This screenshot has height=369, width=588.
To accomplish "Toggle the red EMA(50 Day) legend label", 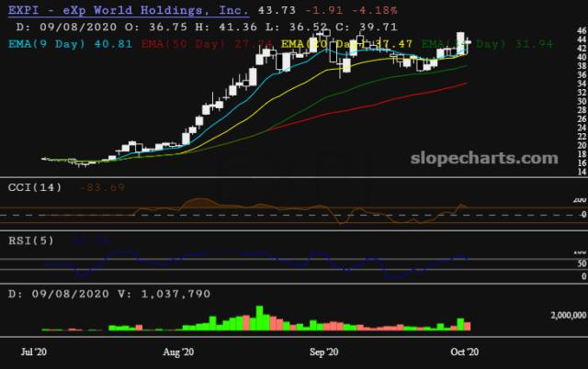I will point(158,43).
